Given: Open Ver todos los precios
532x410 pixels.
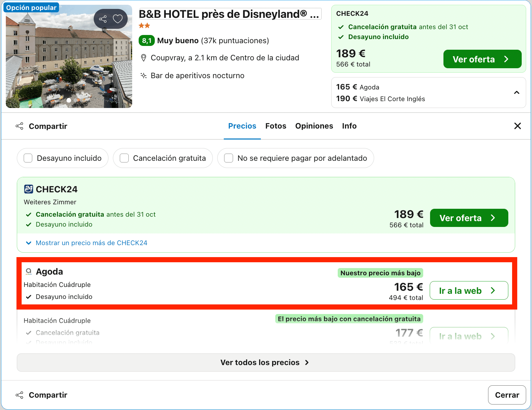Looking at the screenshot, I should pyautogui.click(x=266, y=363).
